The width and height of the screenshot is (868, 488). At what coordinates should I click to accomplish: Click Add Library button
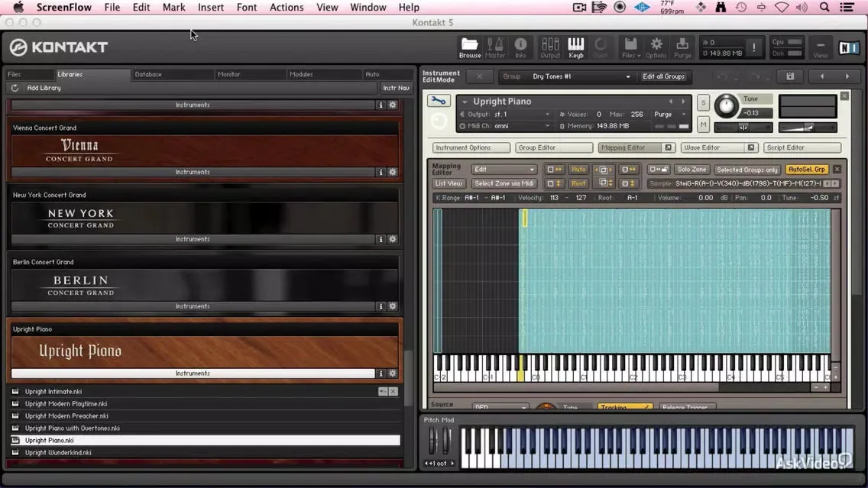click(x=44, y=88)
